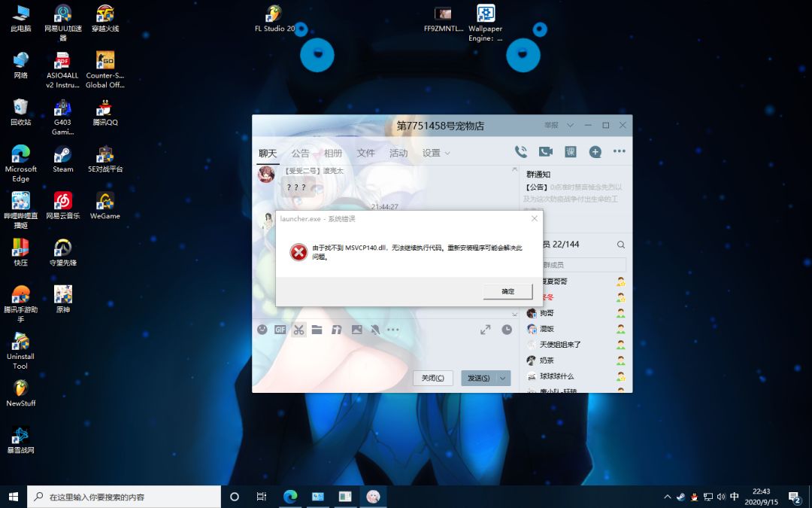Open the emoji picker in chat toolbar
The height and width of the screenshot is (508, 812).
click(262, 330)
